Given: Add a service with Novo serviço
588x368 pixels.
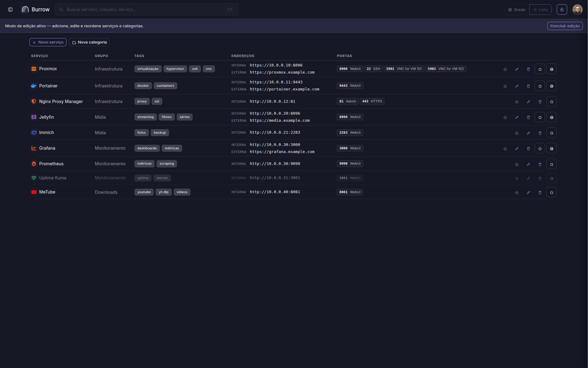Looking at the screenshot, I should click(48, 42).
